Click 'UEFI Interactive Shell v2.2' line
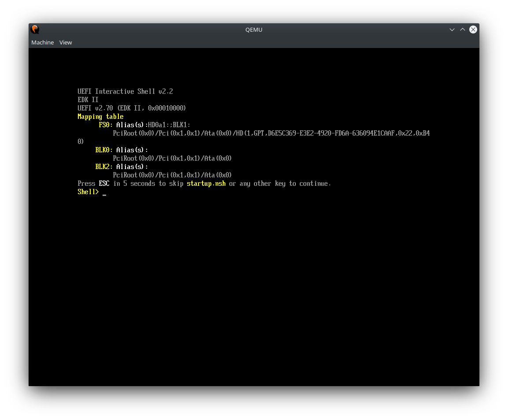This screenshot has height=420, width=508. pos(125,92)
